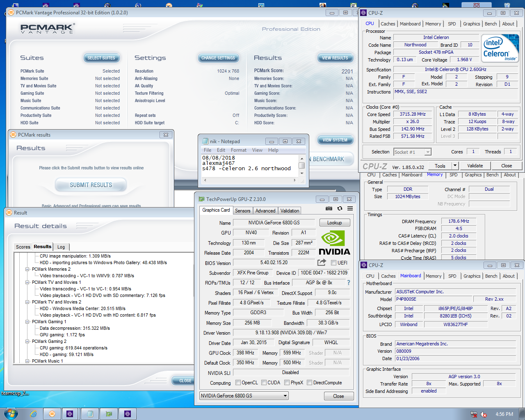Click the SUBMIT RESULTS button
This screenshot has height=420, width=525.
(91, 185)
